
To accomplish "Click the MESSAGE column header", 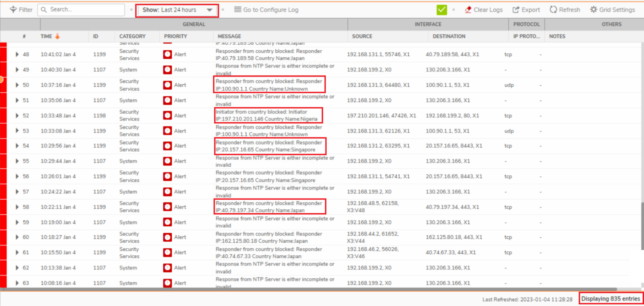I will click(229, 36).
